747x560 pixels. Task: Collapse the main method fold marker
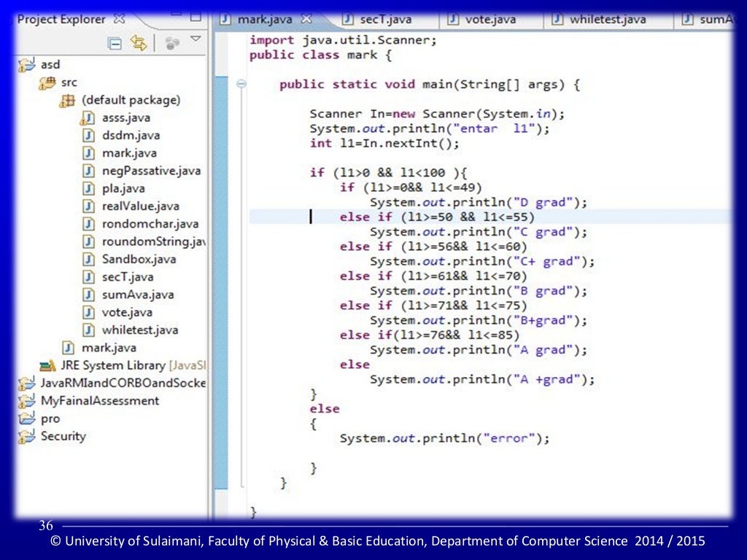241,85
